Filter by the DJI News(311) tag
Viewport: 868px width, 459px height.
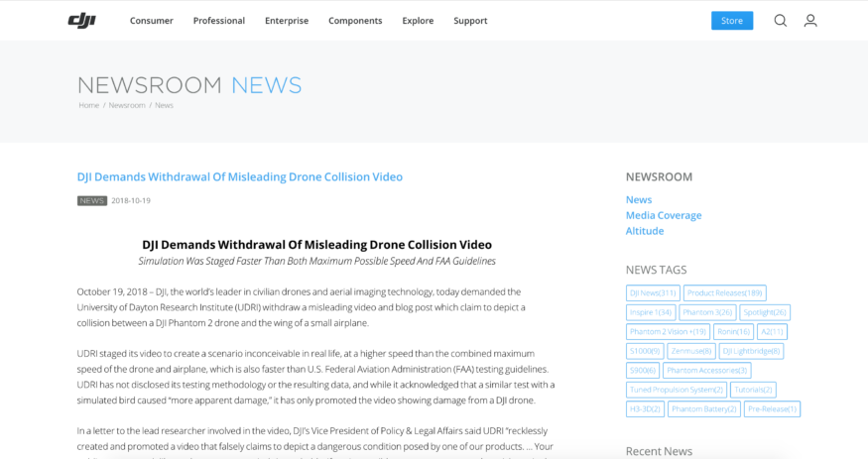tap(653, 292)
